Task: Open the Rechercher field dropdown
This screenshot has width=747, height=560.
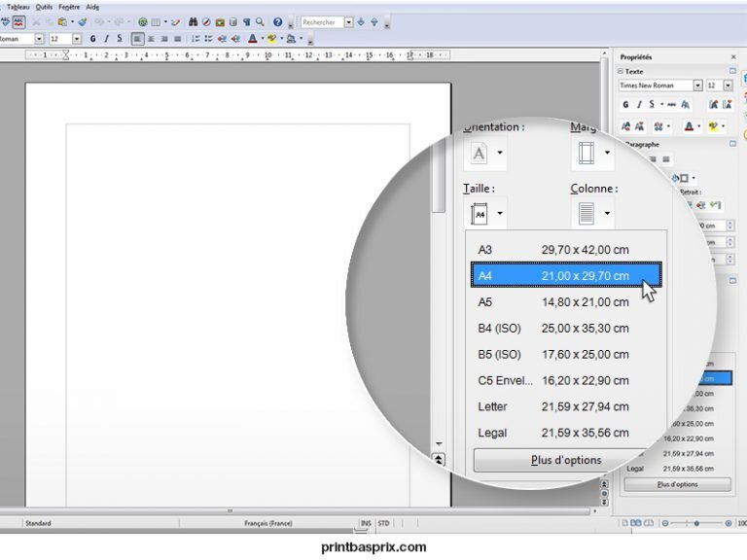Action: (x=349, y=22)
